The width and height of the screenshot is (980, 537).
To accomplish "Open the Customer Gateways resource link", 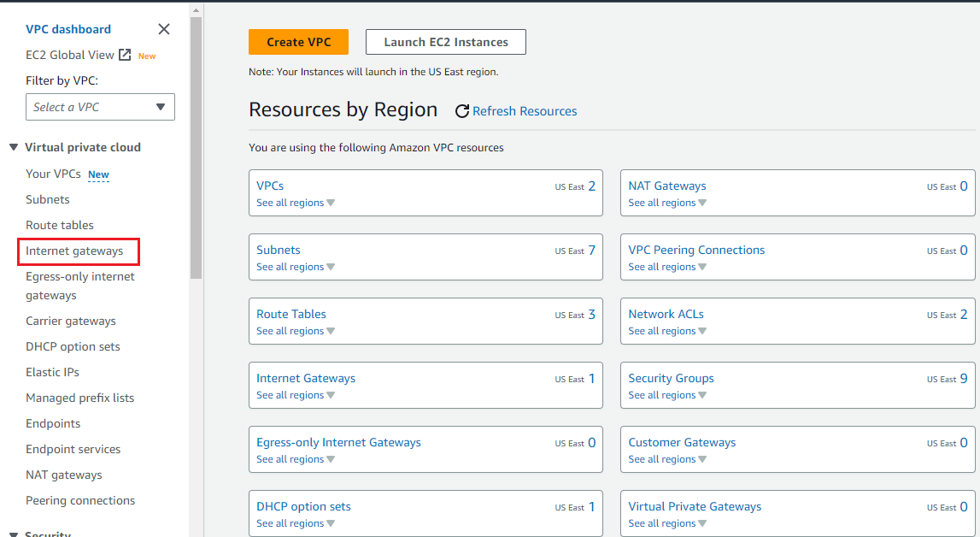I will click(x=682, y=442).
